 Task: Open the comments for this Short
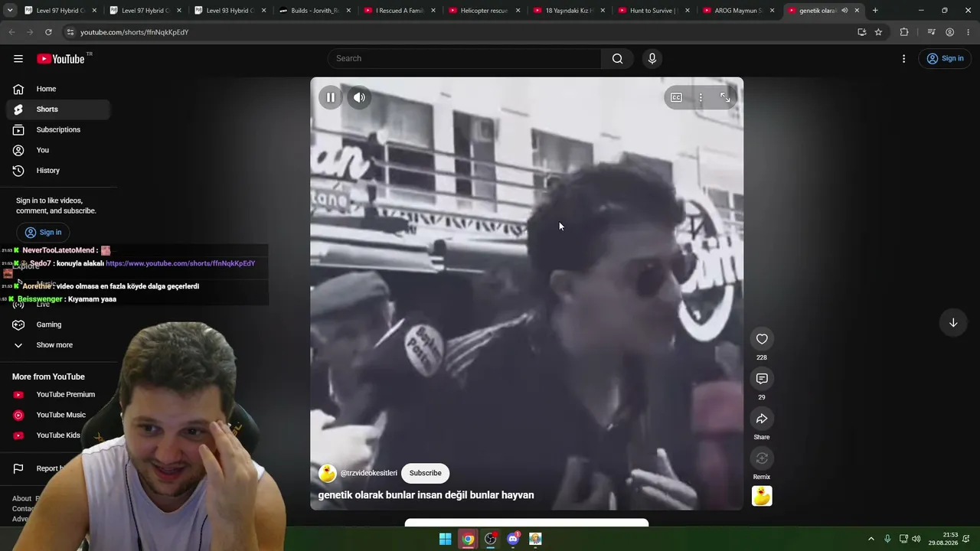[762, 379]
